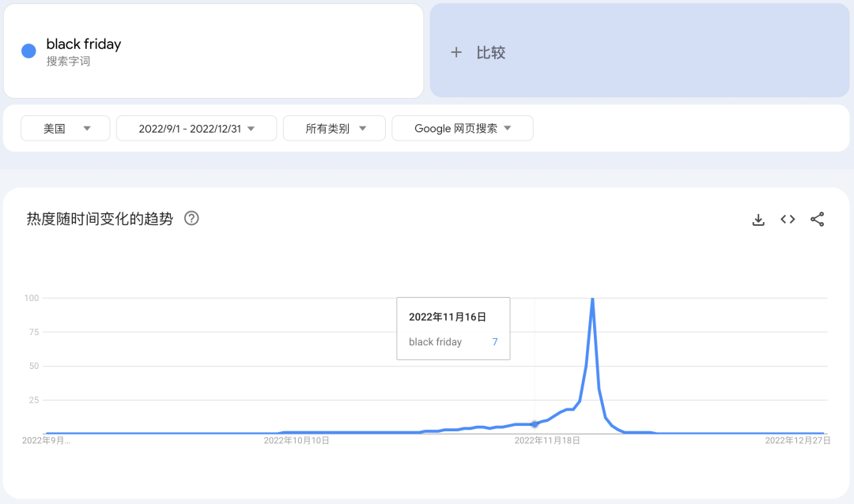Click the peak of the trend line

(x=592, y=299)
